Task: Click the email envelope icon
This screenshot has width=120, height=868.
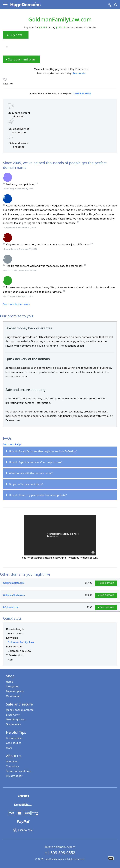Action: coord(111,858)
